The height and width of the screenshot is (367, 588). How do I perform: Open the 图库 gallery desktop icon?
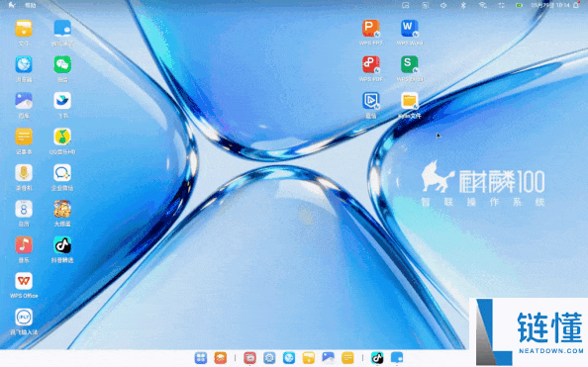click(x=24, y=101)
